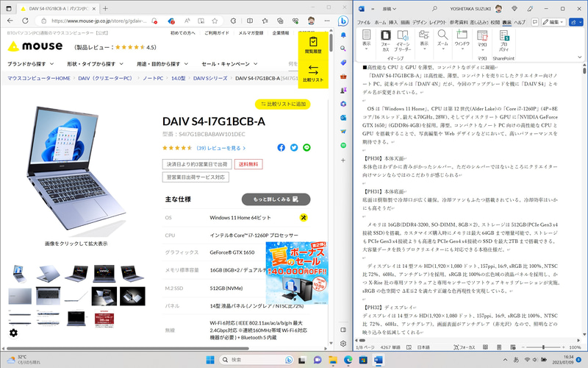Open 比較リスト yellow button

[313, 74]
